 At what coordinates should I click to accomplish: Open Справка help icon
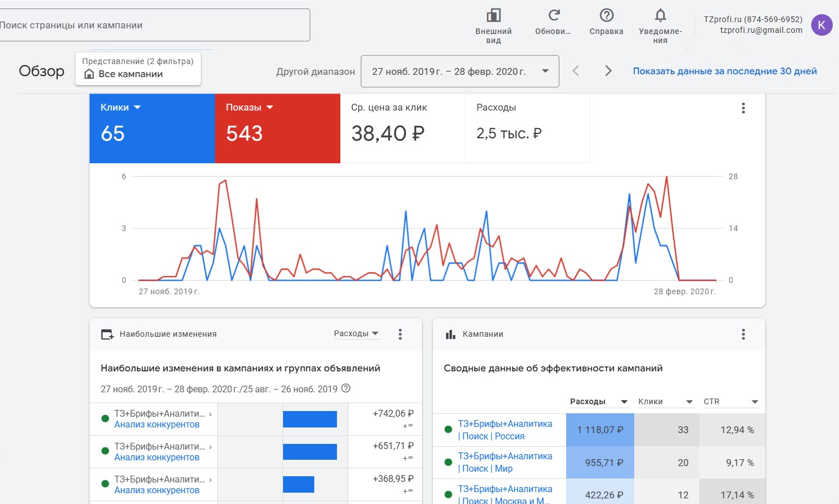[x=606, y=15]
